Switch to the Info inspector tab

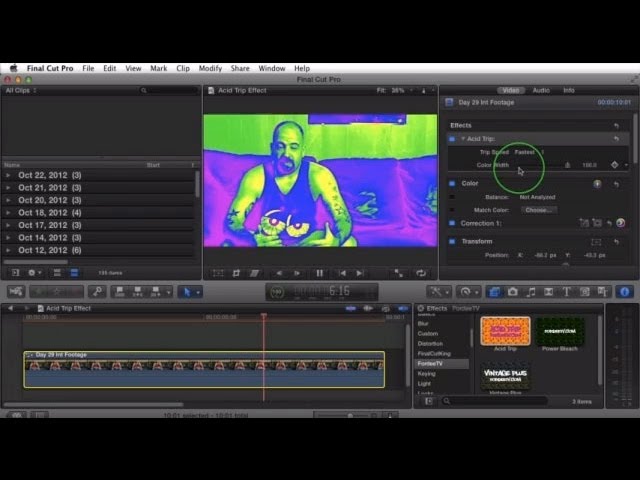pos(569,90)
